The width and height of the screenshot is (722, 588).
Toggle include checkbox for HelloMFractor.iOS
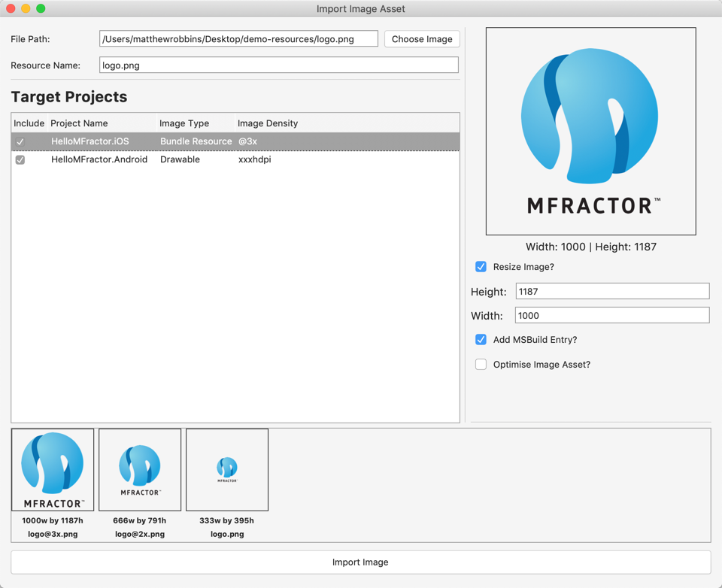(20, 141)
